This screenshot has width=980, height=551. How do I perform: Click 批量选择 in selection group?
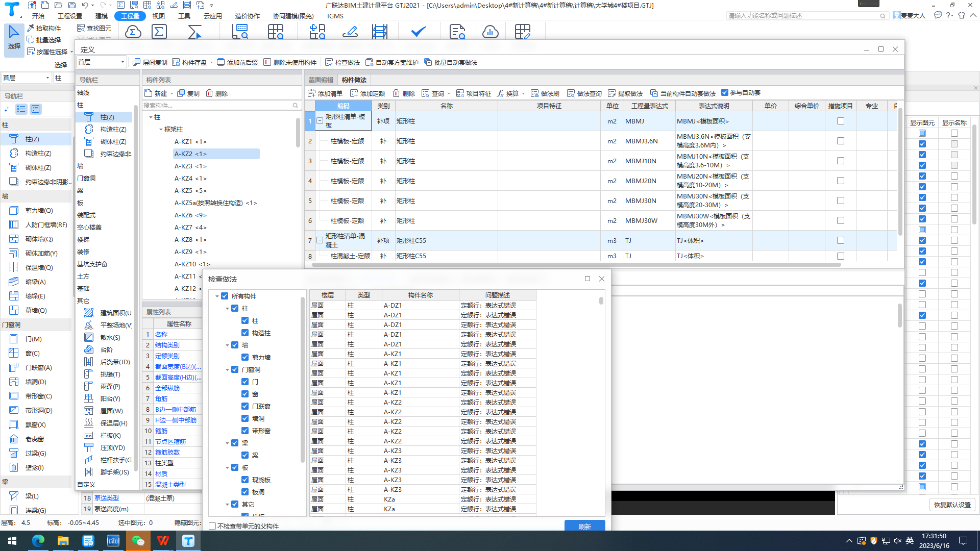(44, 40)
